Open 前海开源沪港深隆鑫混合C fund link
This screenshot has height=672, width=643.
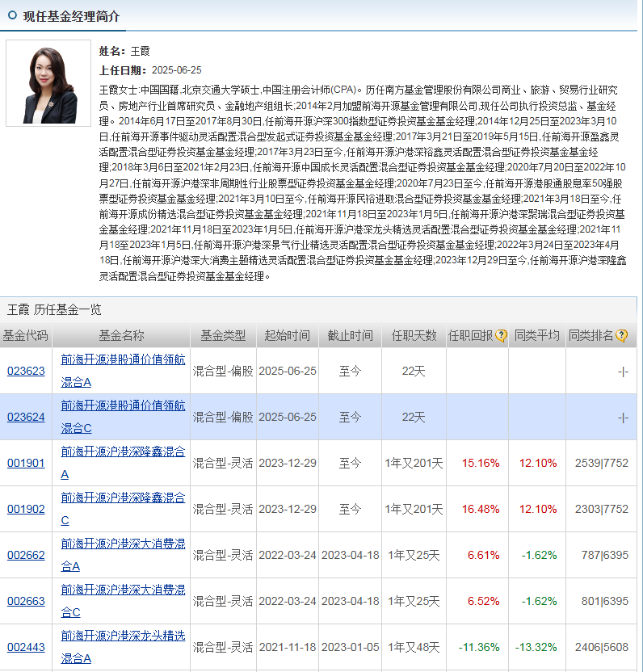pyautogui.click(x=123, y=509)
